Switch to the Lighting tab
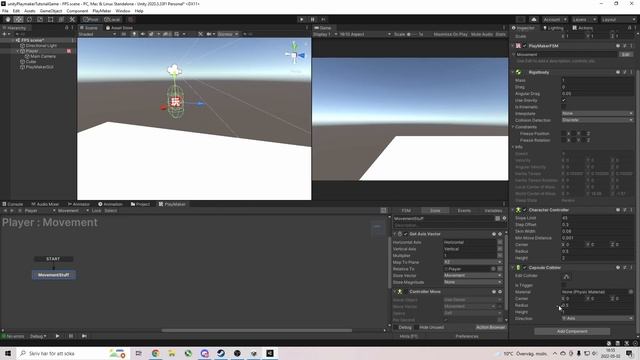This screenshot has height=360, width=640. tap(553, 28)
